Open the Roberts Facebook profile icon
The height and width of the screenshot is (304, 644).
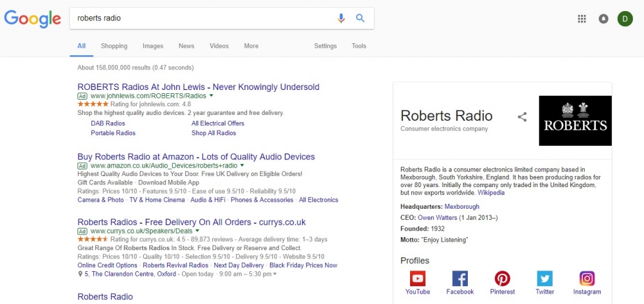[460, 278]
